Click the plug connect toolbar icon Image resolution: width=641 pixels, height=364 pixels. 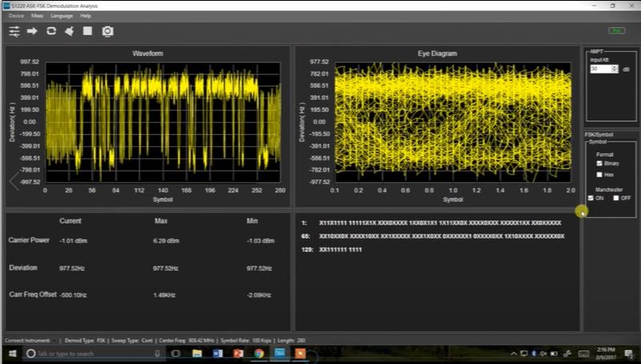70,31
